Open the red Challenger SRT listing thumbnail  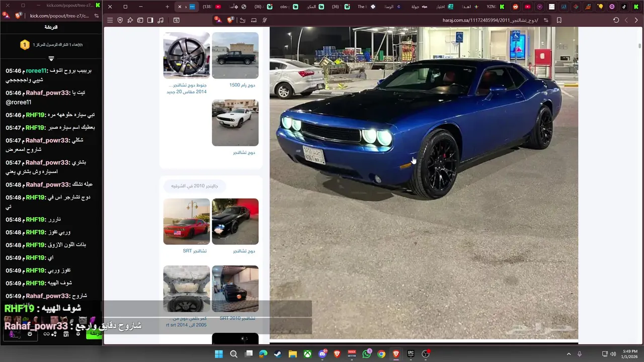[187, 221]
